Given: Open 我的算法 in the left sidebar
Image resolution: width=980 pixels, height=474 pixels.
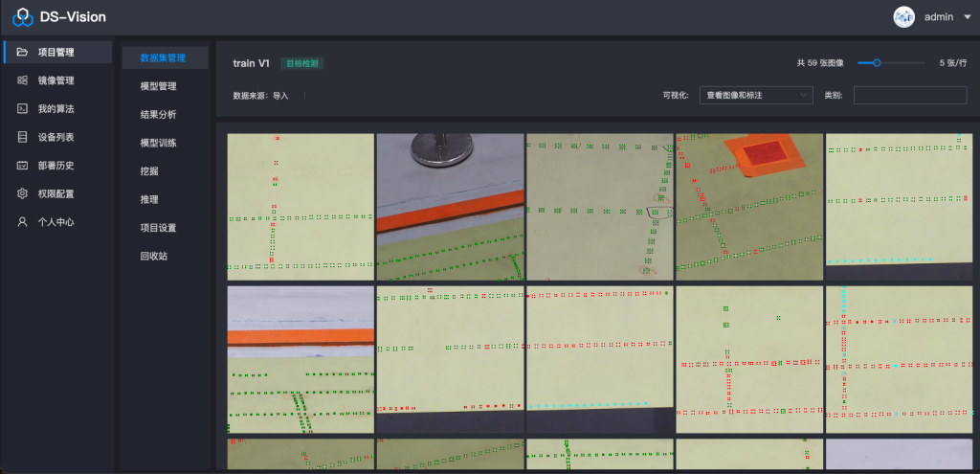Looking at the screenshot, I should [57, 109].
